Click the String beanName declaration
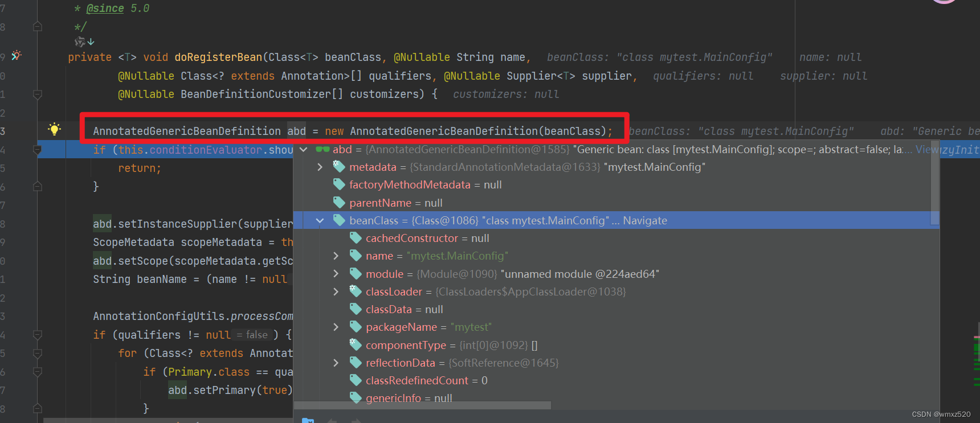The image size is (980, 423). tap(140, 279)
